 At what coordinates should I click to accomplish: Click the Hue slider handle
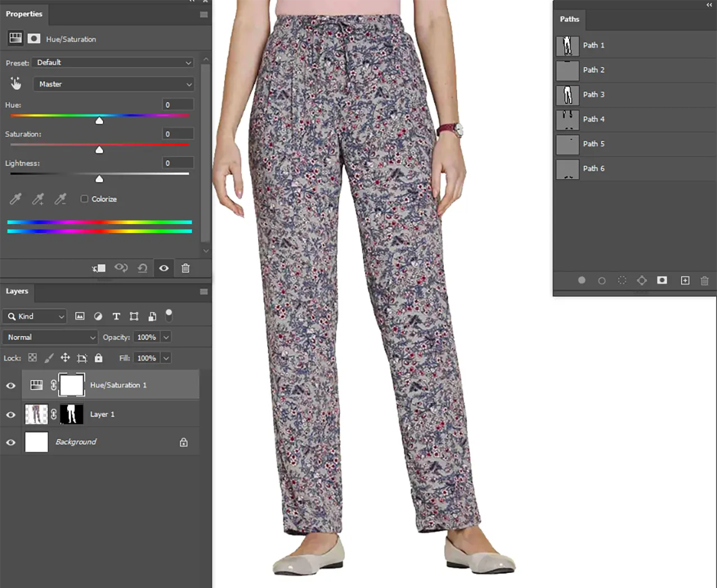pyautogui.click(x=99, y=120)
